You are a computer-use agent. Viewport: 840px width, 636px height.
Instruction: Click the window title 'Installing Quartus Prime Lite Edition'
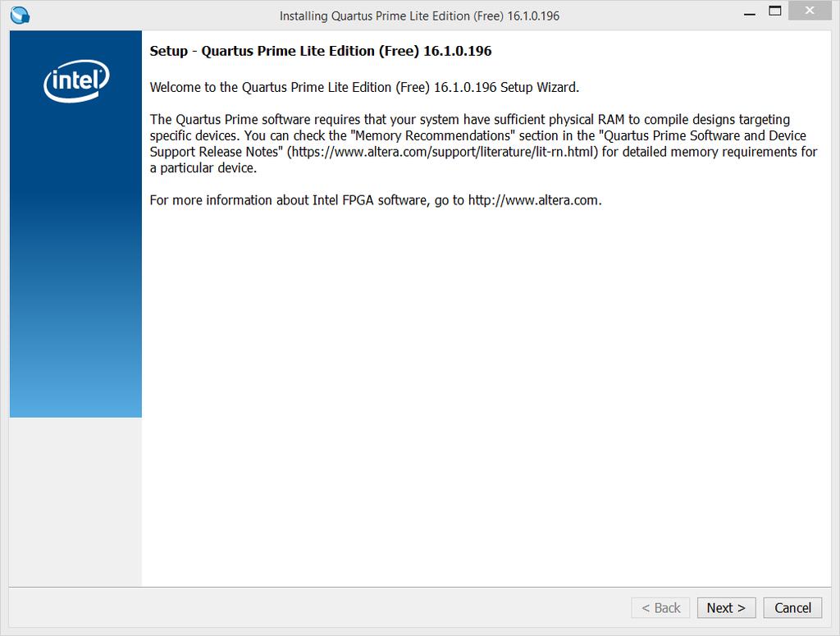pyautogui.click(x=419, y=16)
